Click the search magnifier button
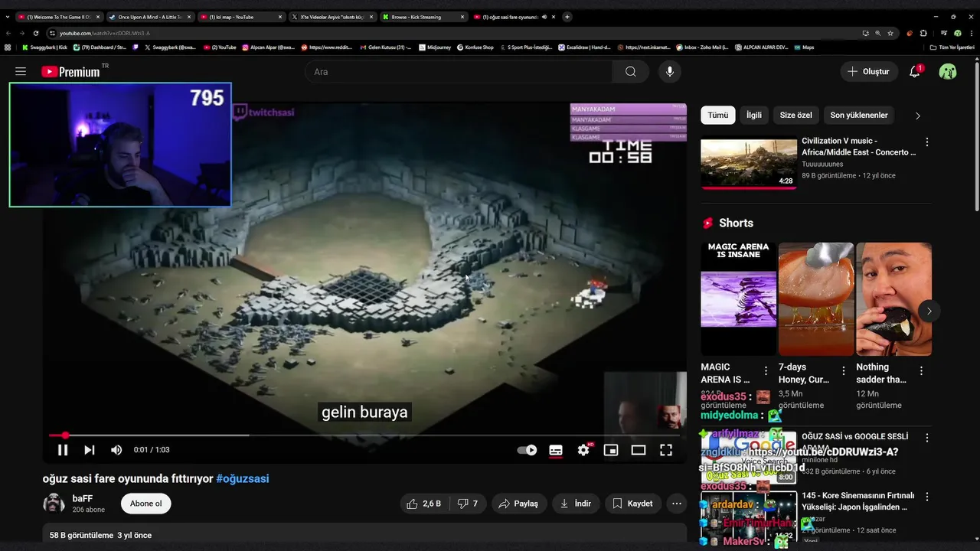The image size is (980, 551). point(630,71)
